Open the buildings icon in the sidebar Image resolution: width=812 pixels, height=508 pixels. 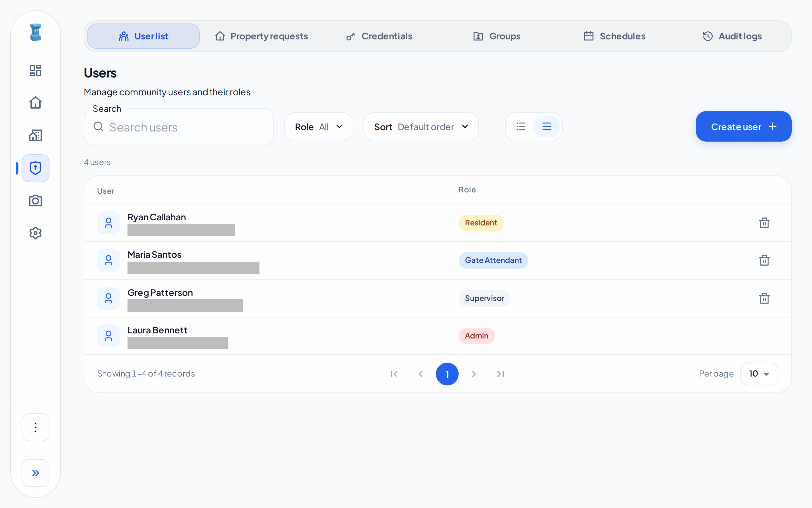pyautogui.click(x=35, y=135)
